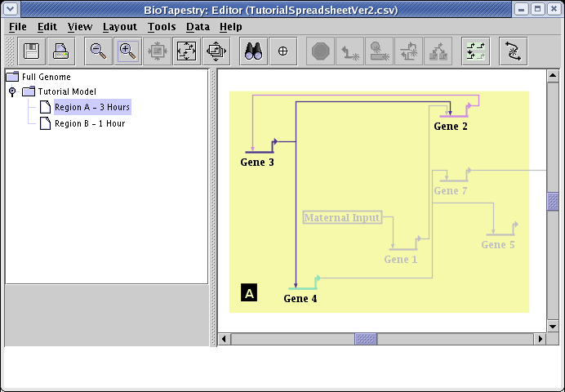
Task: Click the crosshair center-on-selection icon
Action: point(283,51)
